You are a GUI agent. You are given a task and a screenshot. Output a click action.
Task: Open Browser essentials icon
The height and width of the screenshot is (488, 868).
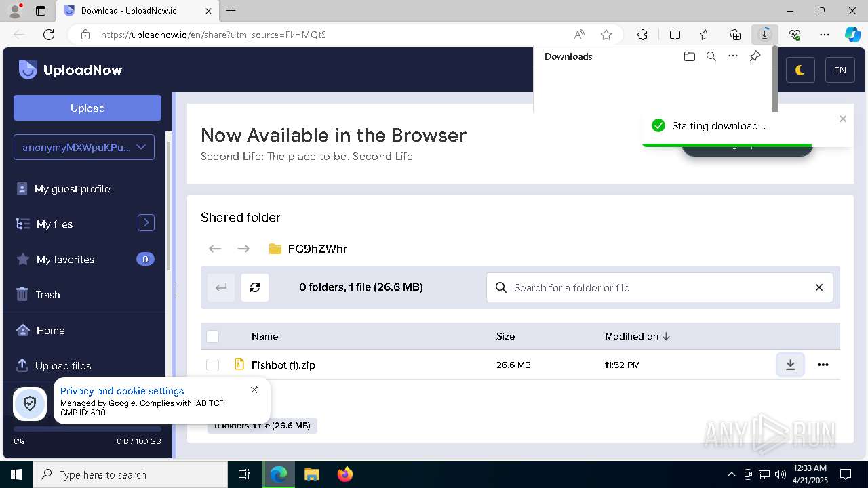point(795,35)
